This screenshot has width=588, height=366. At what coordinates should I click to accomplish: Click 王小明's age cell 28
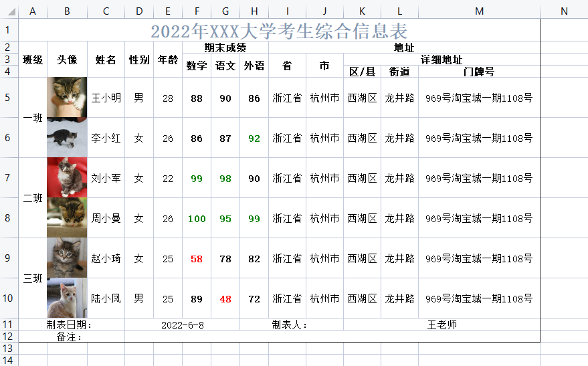coord(168,98)
